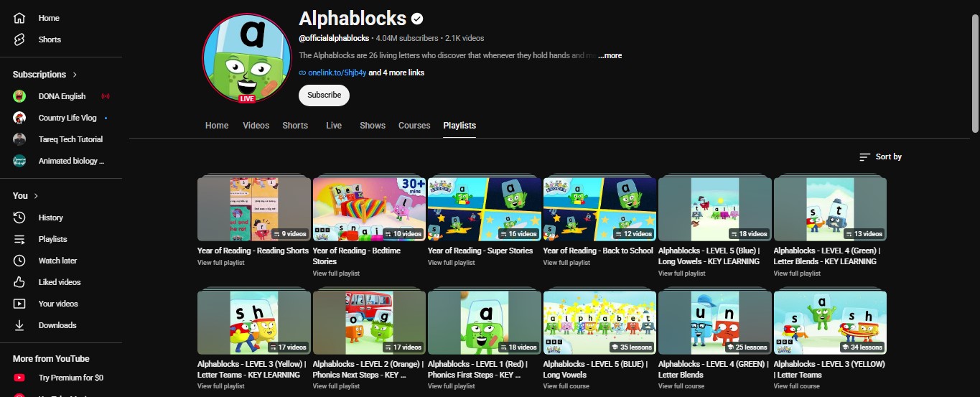Click the Sort by icon

coord(864,157)
